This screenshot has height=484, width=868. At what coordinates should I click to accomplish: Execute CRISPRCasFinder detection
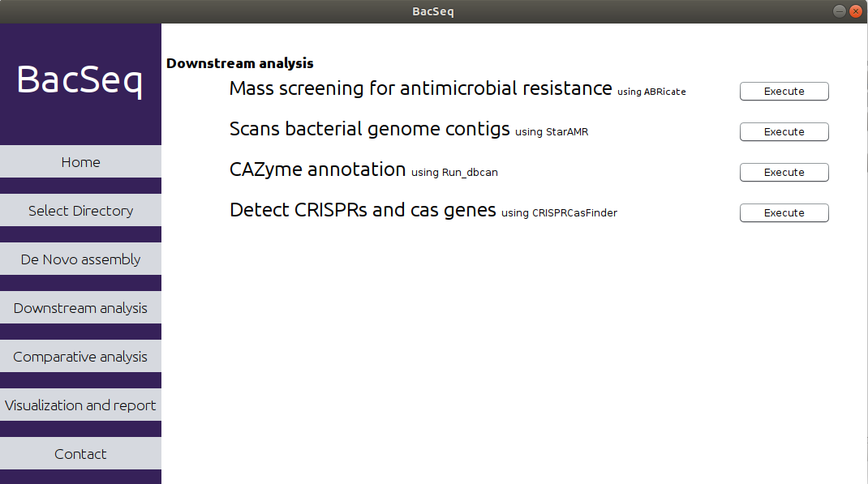click(784, 212)
